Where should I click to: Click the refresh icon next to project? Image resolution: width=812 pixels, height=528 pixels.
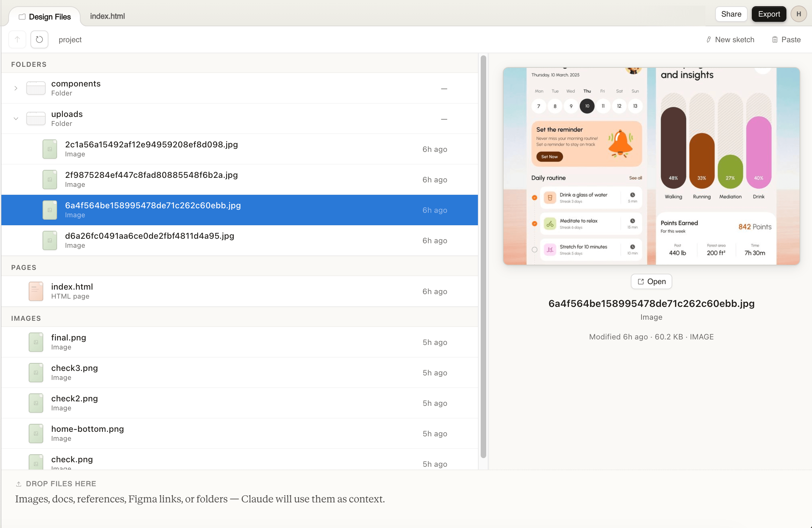[39, 39]
